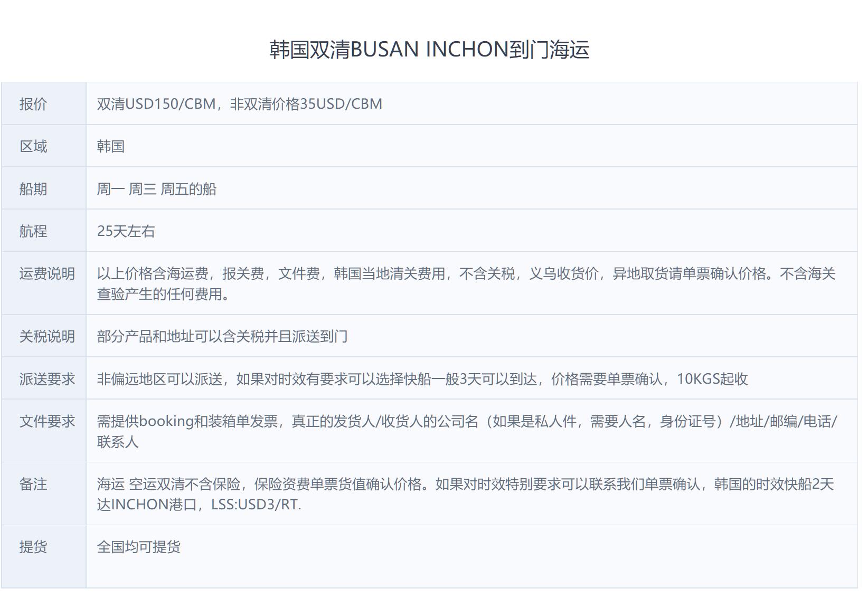Click the 25天左右 transit time value
Viewport: 868px width, 598px height.
point(126,231)
